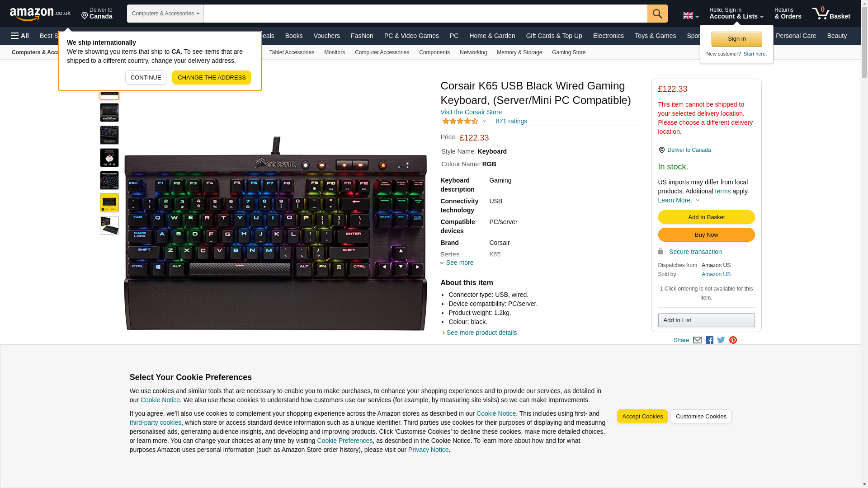Click the search magnifier button
The height and width of the screenshot is (488, 868).
coord(657,14)
